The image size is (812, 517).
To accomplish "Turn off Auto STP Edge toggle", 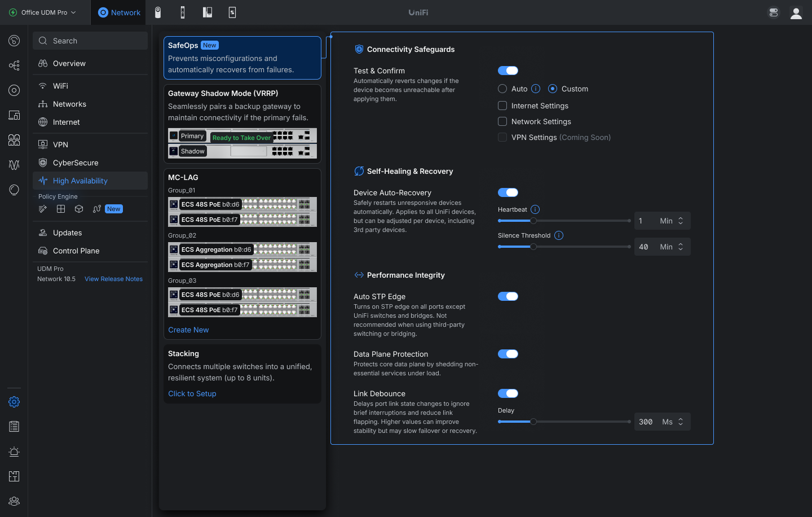I will (508, 296).
